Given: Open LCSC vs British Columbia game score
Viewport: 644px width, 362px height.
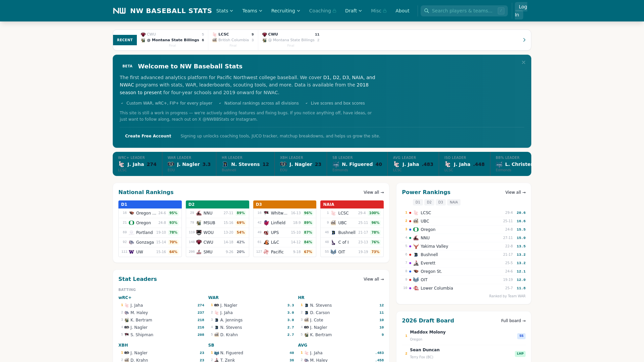Looking at the screenshot, I should [233, 40].
